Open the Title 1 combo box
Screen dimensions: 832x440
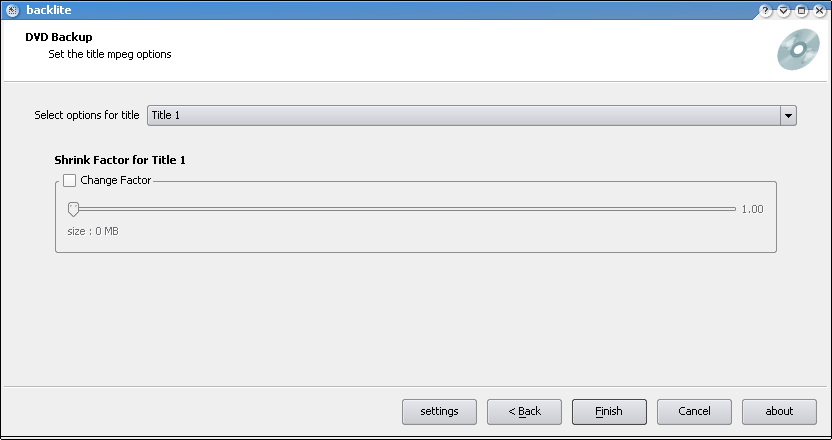pos(472,115)
